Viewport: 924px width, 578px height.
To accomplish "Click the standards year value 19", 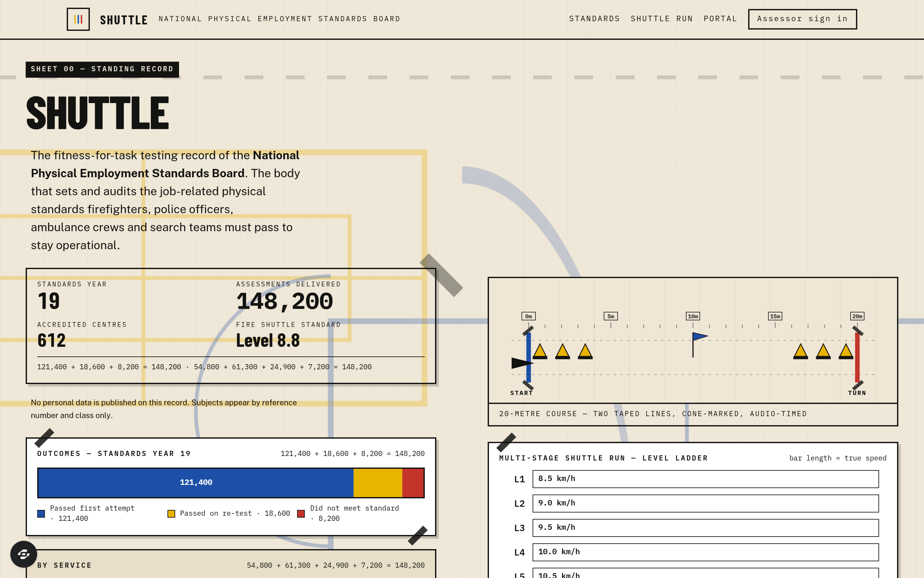I will click(48, 301).
